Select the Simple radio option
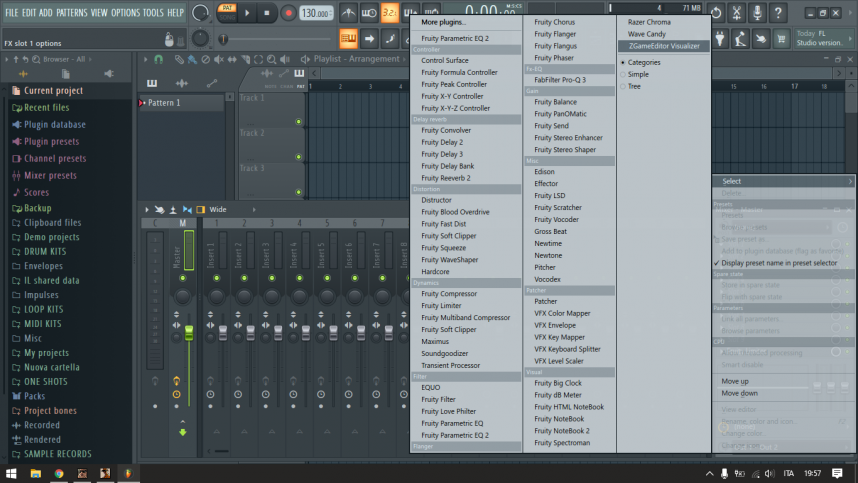Viewport: 858px width, 483px height. tap(623, 74)
